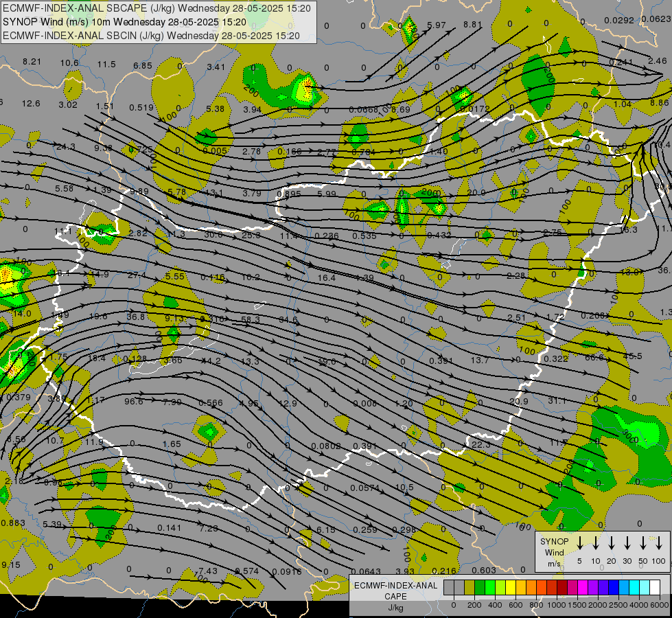The image size is (672, 618).
Task: Click the 0.883 value at the lower left
Action: (x=13, y=523)
